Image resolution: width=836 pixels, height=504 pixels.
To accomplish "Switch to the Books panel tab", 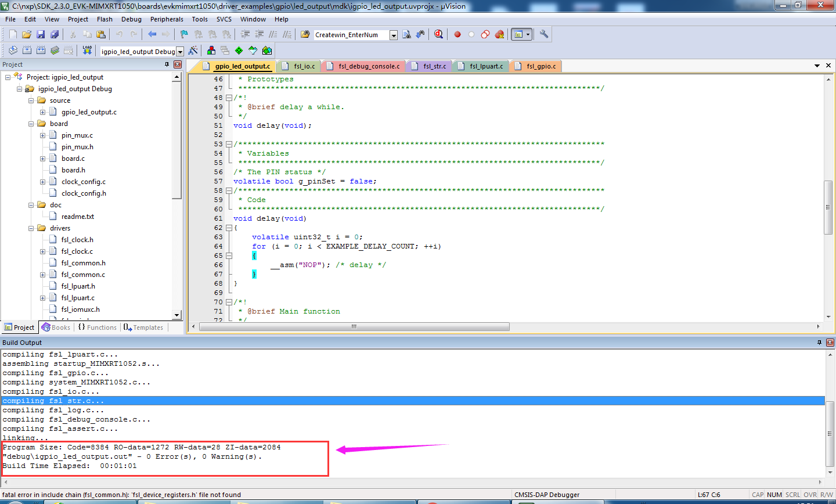I will coord(56,327).
